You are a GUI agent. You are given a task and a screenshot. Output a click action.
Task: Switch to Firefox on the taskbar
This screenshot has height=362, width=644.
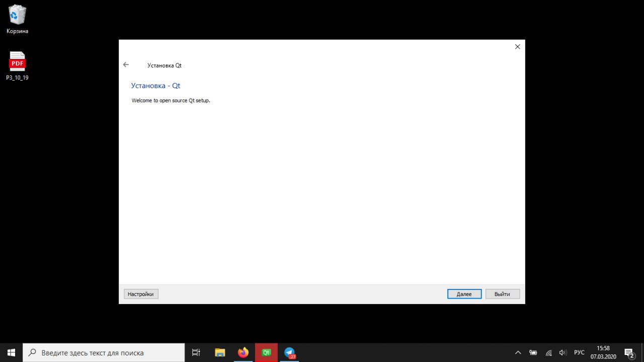coord(244,352)
